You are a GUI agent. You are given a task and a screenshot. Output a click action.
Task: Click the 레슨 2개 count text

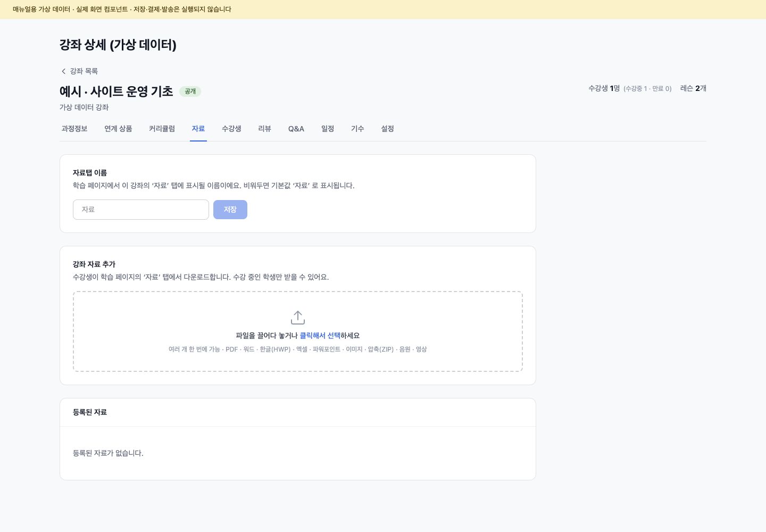pyautogui.click(x=693, y=88)
